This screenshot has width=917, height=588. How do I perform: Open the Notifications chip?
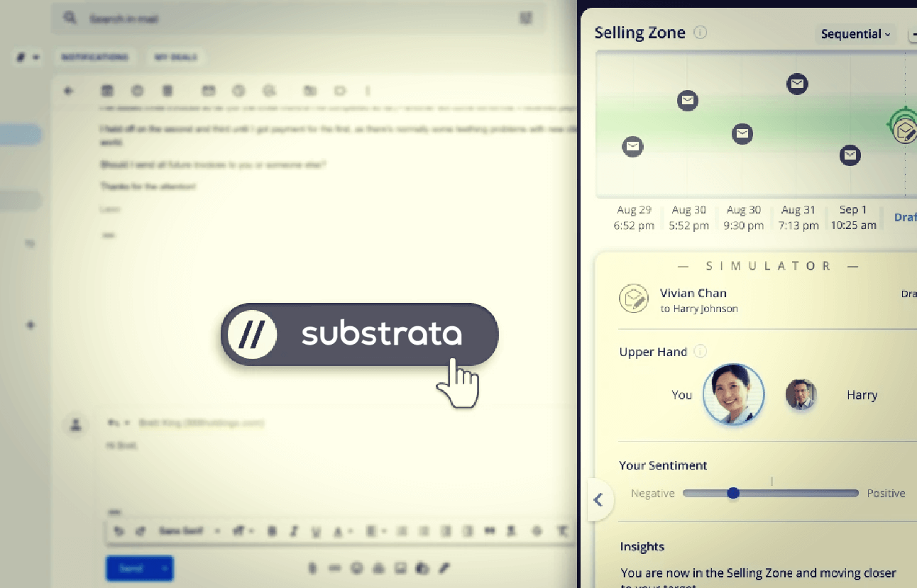94,57
